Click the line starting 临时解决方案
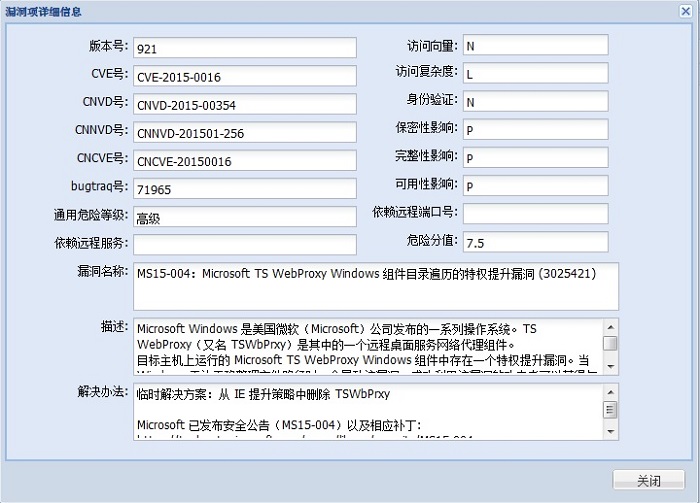This screenshot has height=503, width=700. 263,394
